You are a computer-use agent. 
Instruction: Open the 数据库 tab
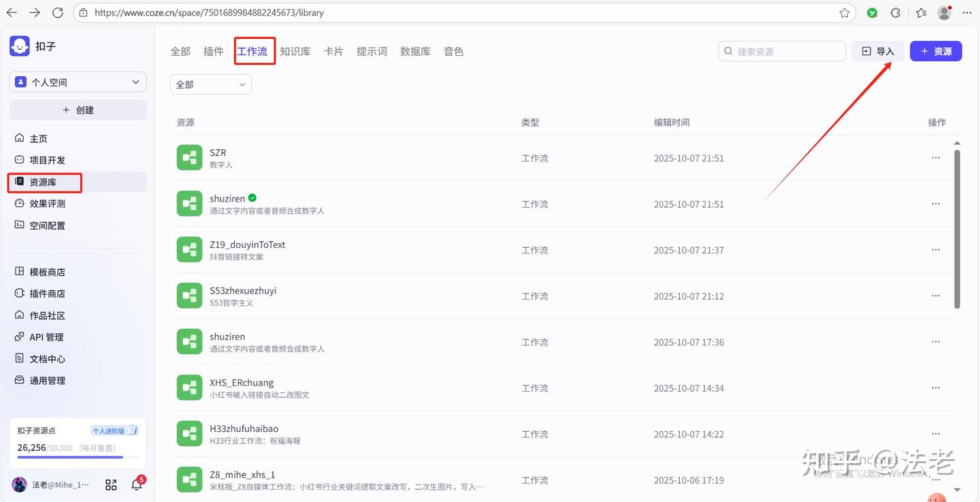[415, 52]
